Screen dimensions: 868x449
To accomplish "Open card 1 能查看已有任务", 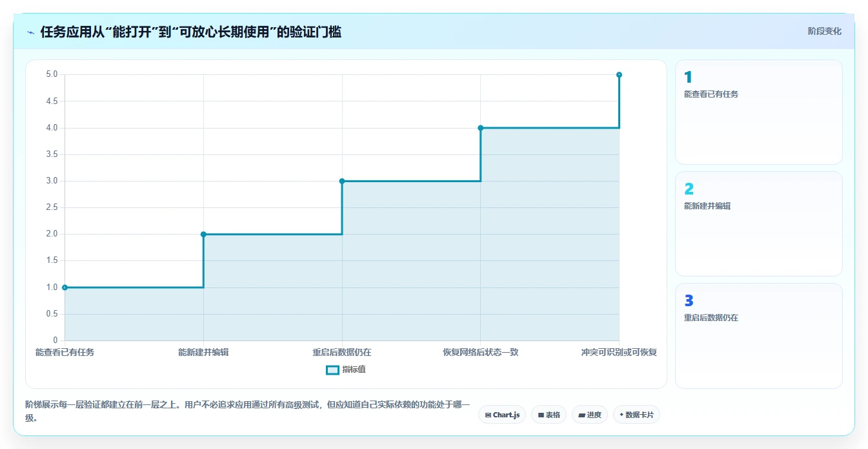I will [x=758, y=112].
